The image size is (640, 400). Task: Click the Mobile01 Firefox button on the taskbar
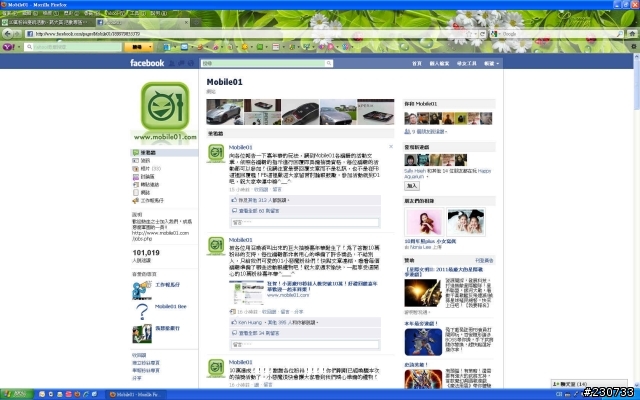(136, 394)
